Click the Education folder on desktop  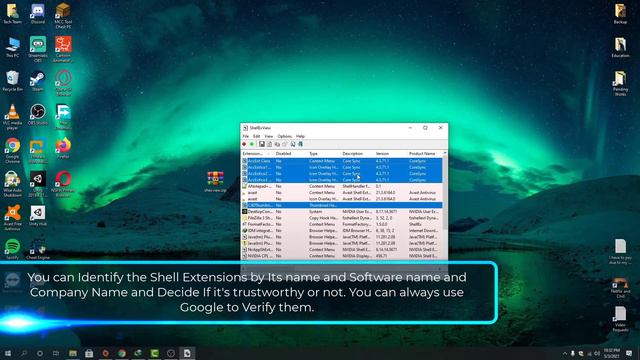pos(620,47)
